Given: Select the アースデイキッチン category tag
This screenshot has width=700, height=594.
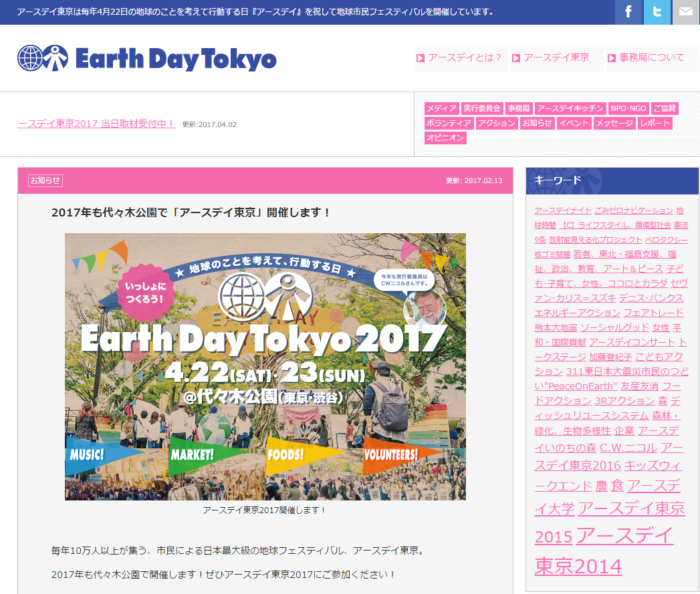Looking at the screenshot, I should pos(570,108).
